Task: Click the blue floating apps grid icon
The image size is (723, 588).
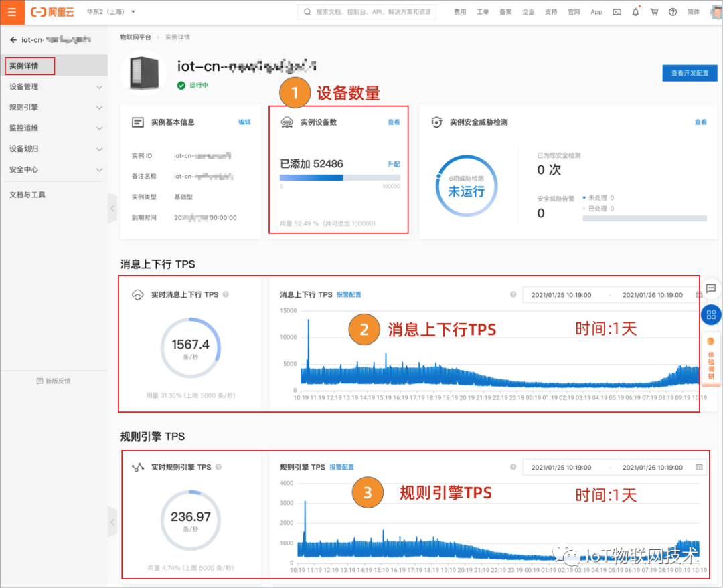Action: click(x=711, y=314)
